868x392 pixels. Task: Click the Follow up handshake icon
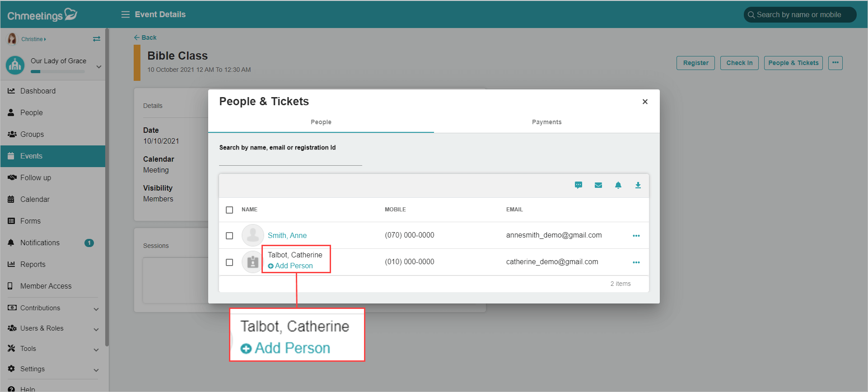click(x=12, y=177)
